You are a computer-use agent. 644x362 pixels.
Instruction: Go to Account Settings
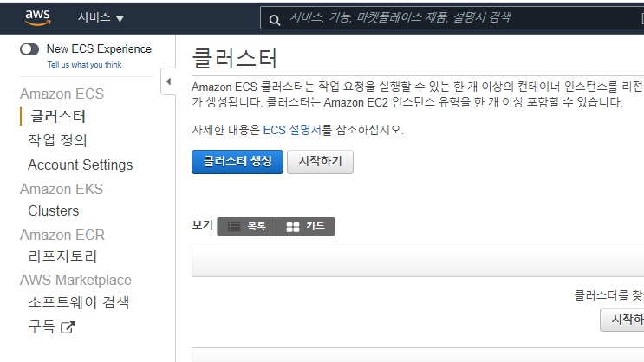tap(80, 165)
